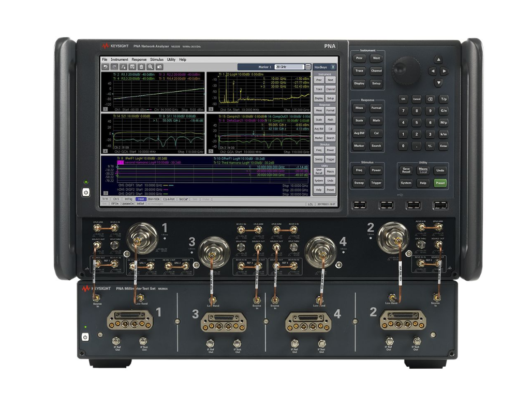
Task: Open the IntTrig selector in the status bar
Action: click(128, 198)
